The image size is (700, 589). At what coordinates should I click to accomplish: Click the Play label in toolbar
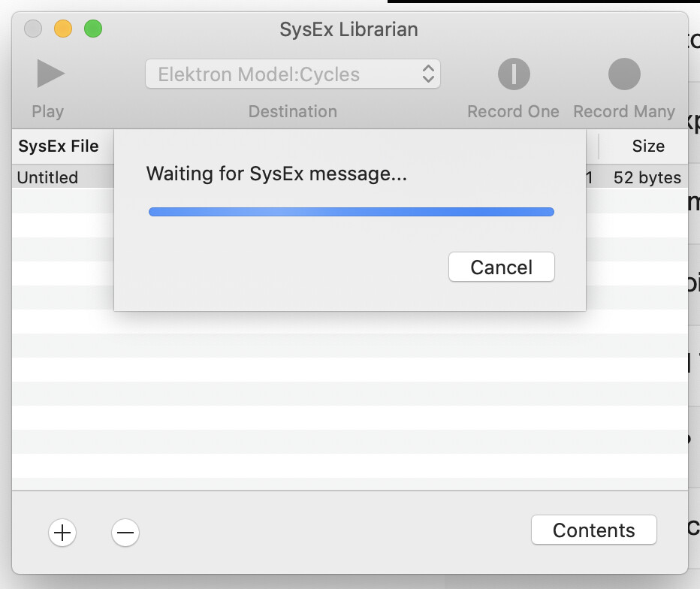tap(48, 111)
